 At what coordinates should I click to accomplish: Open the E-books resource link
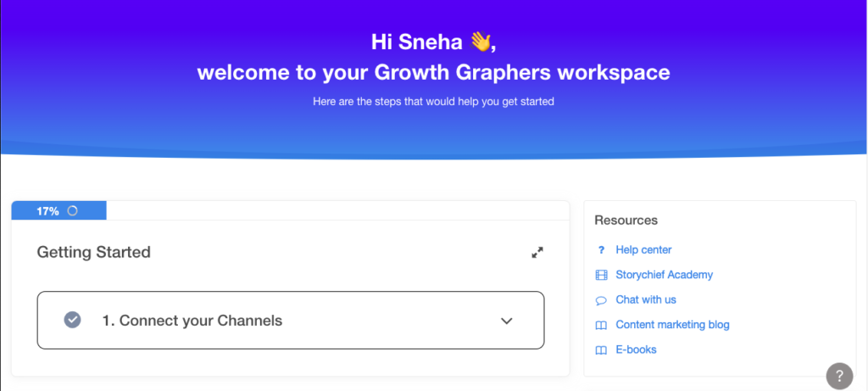click(636, 349)
